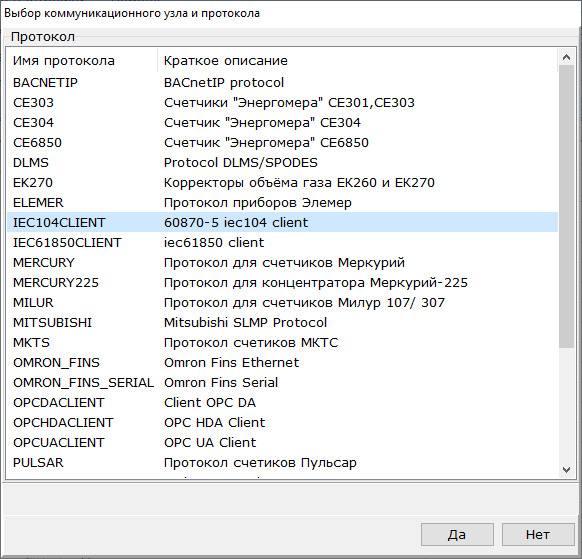Click 'Протокол для концентратора Меркурий-225' description
The height and width of the screenshot is (559, 582).
click(x=315, y=282)
